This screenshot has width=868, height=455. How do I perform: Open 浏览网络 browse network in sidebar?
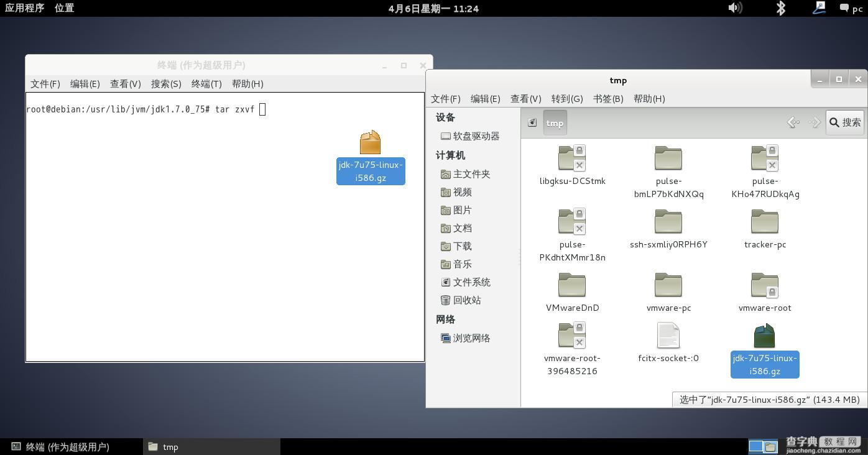tap(465, 338)
